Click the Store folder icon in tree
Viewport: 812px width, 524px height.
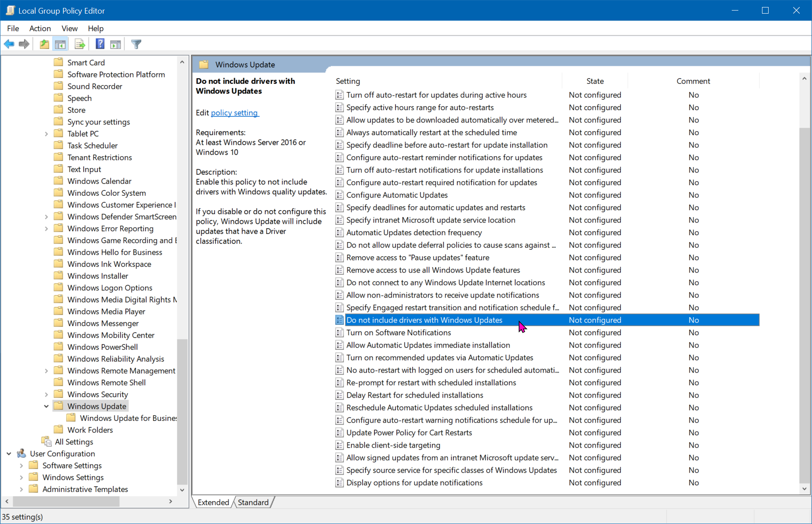point(58,110)
